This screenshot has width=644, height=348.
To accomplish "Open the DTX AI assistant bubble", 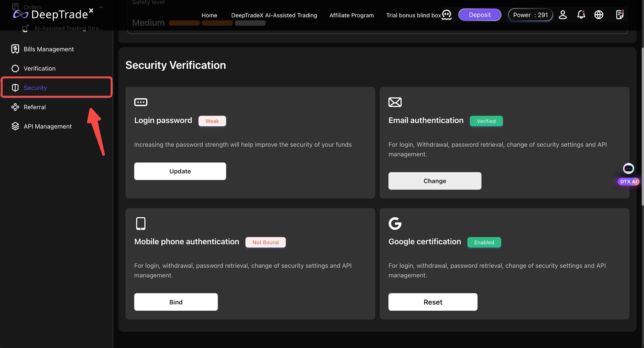I will (628, 169).
